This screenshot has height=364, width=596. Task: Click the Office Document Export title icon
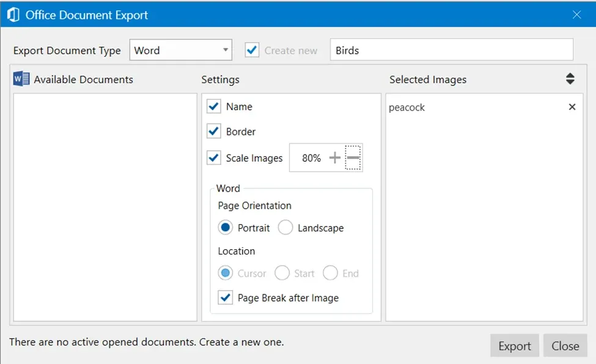tap(13, 15)
